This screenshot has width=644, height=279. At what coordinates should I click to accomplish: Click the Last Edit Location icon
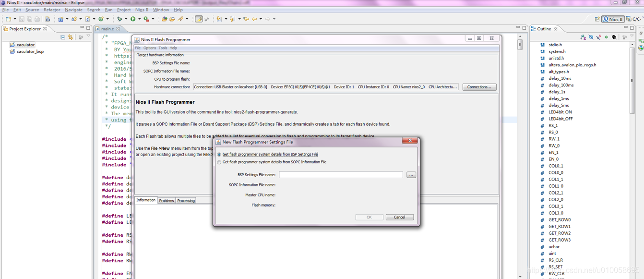246,19
